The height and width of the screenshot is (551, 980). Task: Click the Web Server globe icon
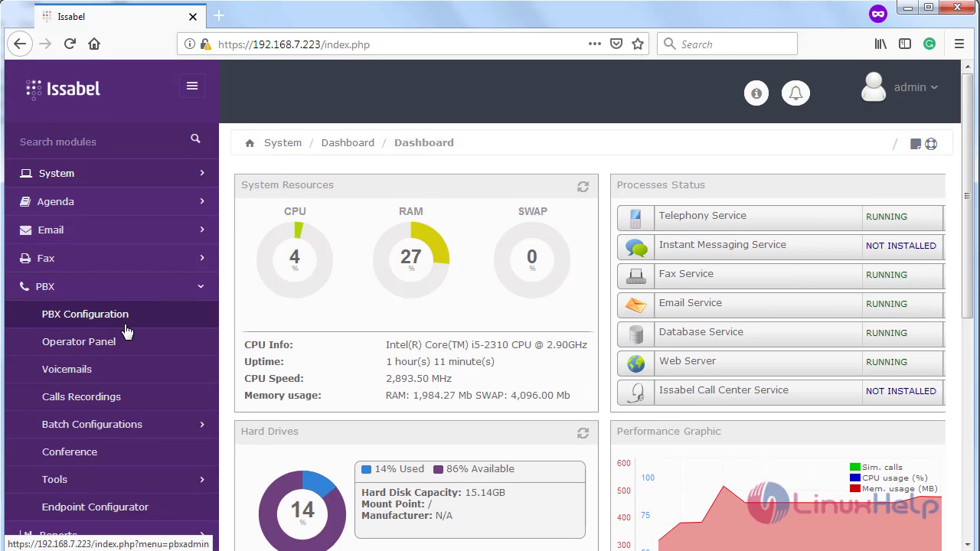coord(635,363)
